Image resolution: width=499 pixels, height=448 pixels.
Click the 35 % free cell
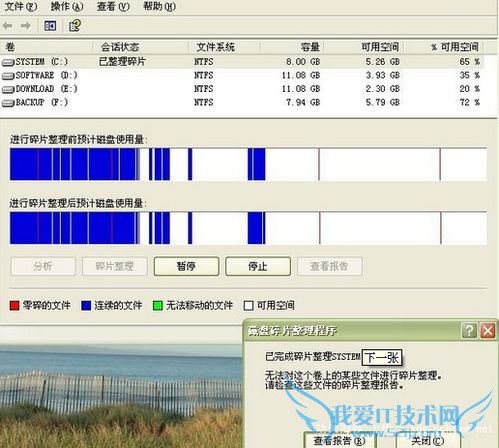pos(470,75)
